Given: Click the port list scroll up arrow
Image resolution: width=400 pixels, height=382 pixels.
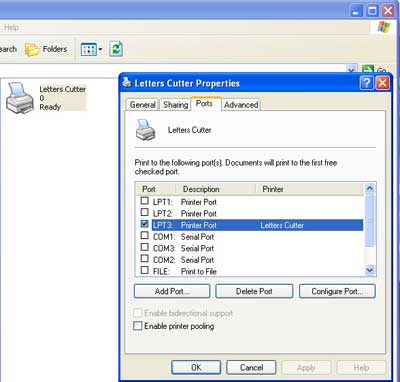Looking at the screenshot, I should coord(370,189).
